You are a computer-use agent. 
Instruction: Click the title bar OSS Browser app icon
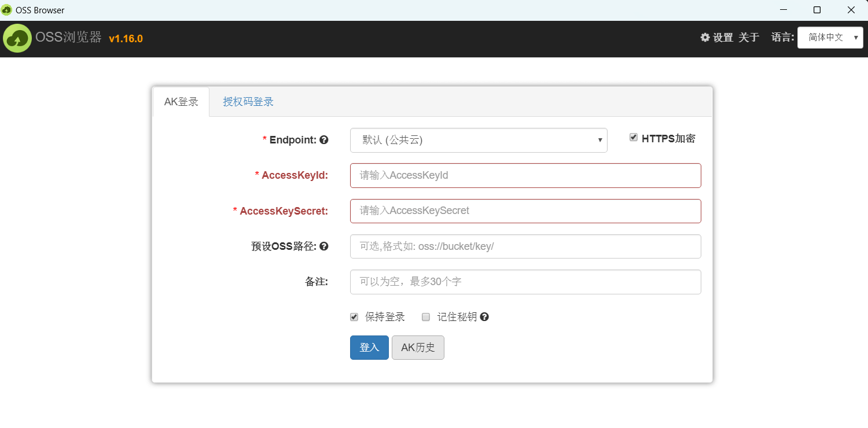tap(7, 10)
